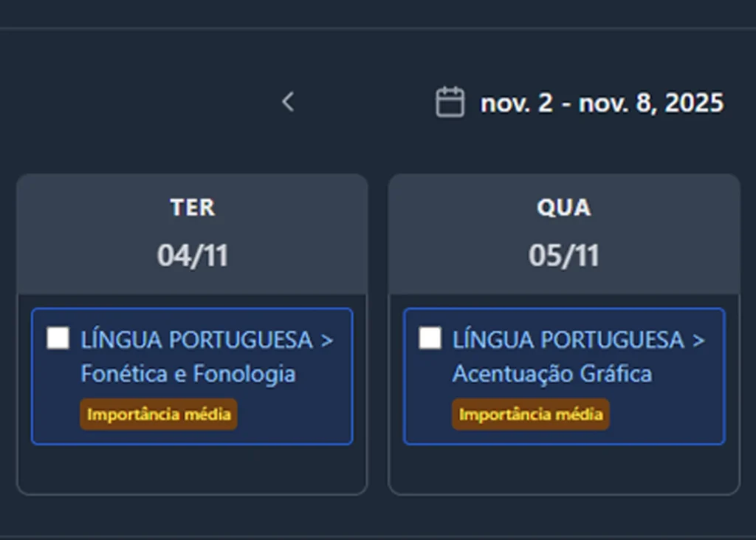Click the 04/11 date label

tap(193, 256)
